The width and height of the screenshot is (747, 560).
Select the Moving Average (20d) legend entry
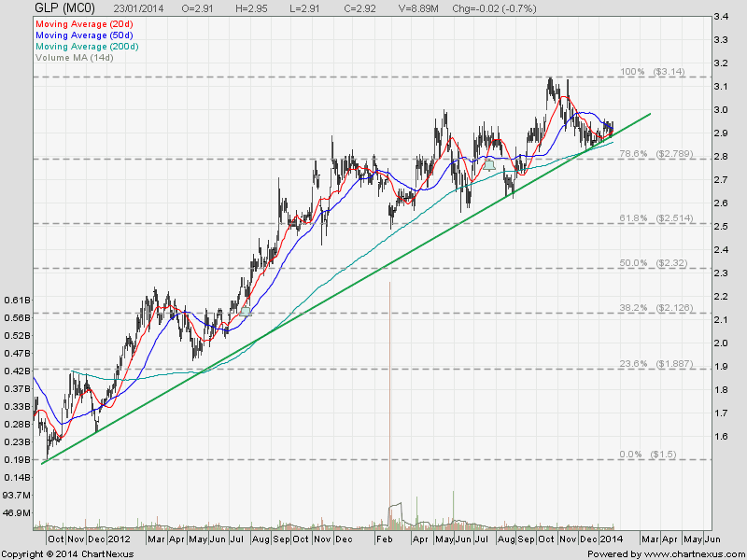[x=84, y=24]
